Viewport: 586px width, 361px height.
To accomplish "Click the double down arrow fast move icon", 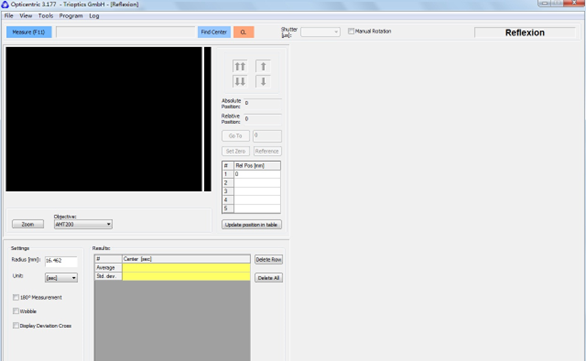I will point(240,81).
